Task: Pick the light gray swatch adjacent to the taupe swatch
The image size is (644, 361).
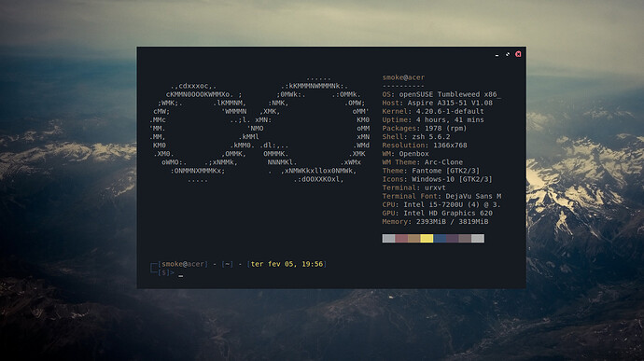Action: 478,239
